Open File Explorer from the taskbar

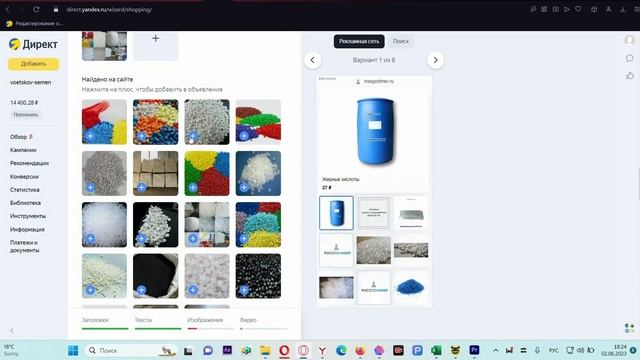(265, 350)
